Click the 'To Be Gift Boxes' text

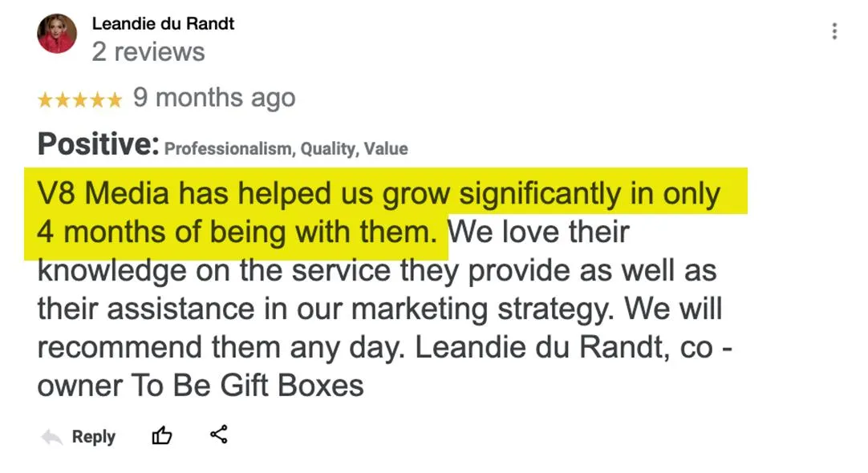[x=247, y=386]
